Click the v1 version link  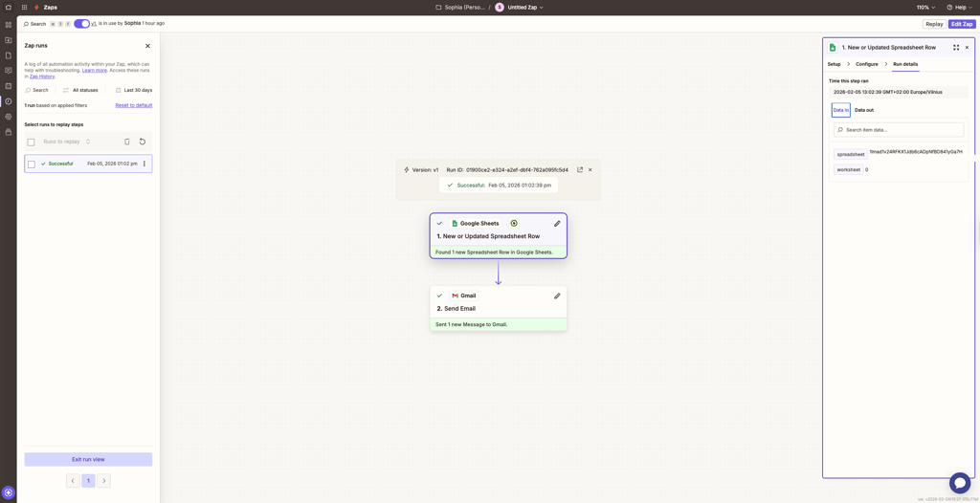click(x=94, y=23)
